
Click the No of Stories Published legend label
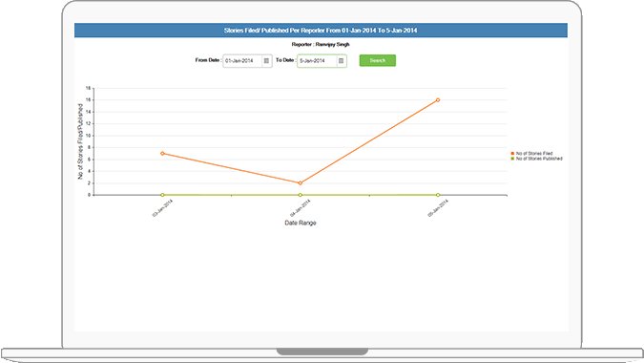point(539,159)
